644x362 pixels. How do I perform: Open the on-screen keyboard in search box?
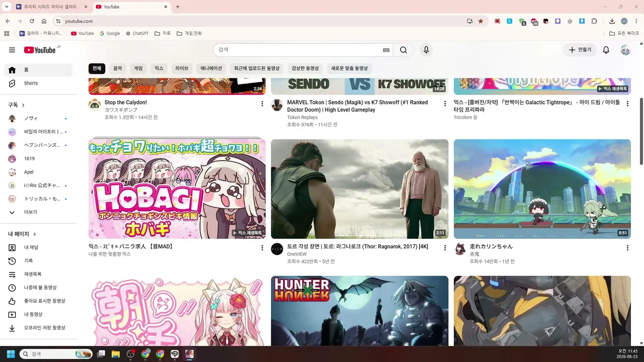point(386,50)
